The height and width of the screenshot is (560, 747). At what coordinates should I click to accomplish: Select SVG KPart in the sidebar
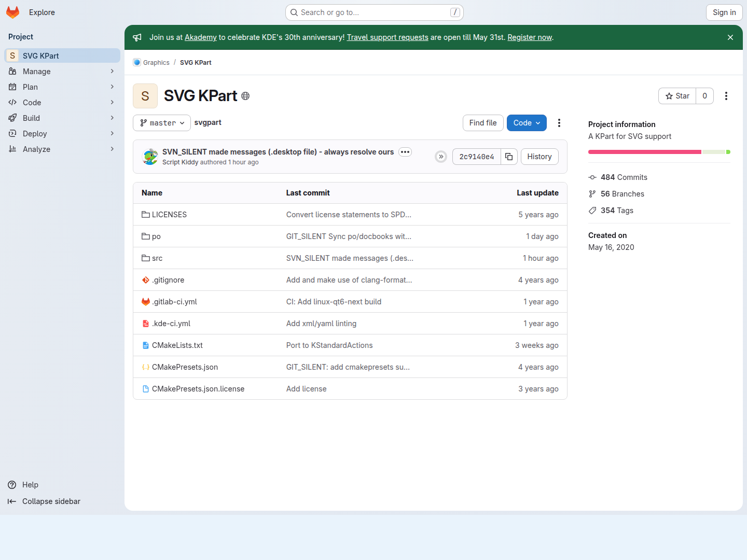coord(62,55)
